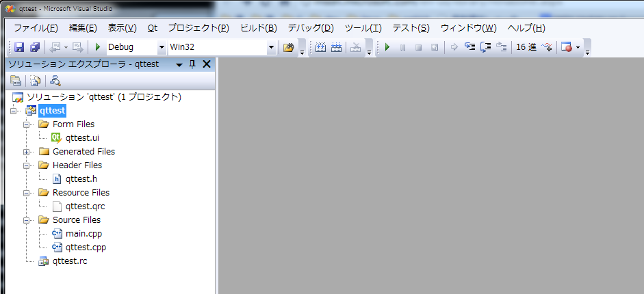Click the Cancel build icon
The width and height of the screenshot is (644, 294).
point(356,47)
